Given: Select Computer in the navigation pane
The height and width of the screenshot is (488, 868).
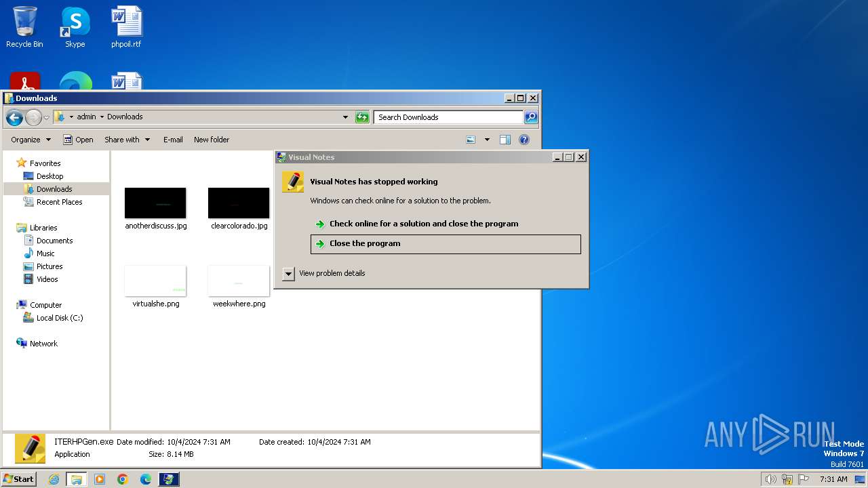Looking at the screenshot, I should (x=39, y=305).
